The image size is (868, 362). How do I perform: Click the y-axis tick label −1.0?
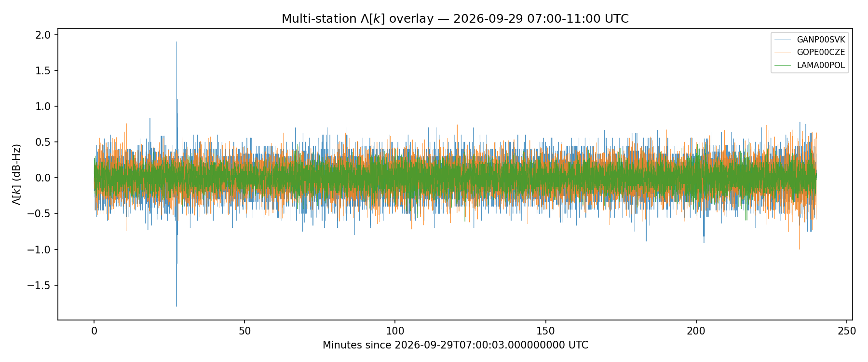[x=39, y=250]
